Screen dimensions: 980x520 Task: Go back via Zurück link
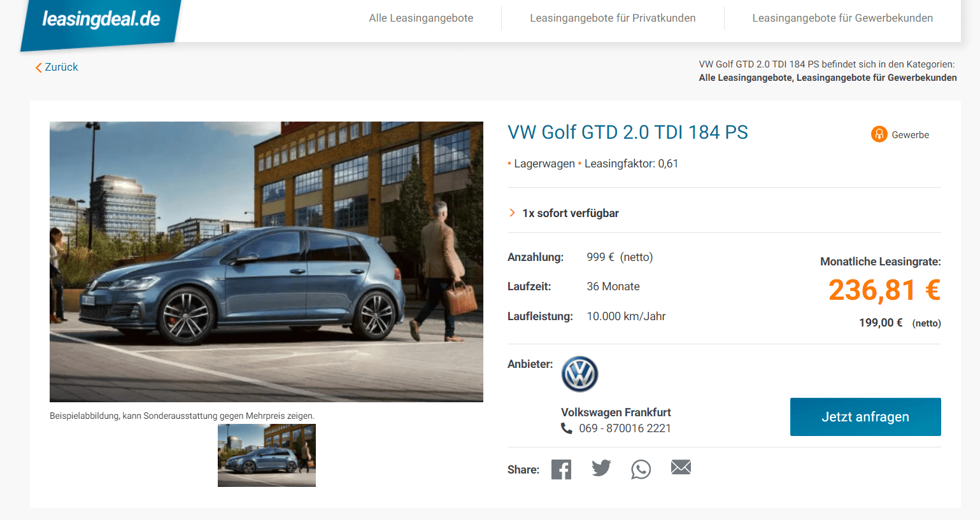click(61, 67)
